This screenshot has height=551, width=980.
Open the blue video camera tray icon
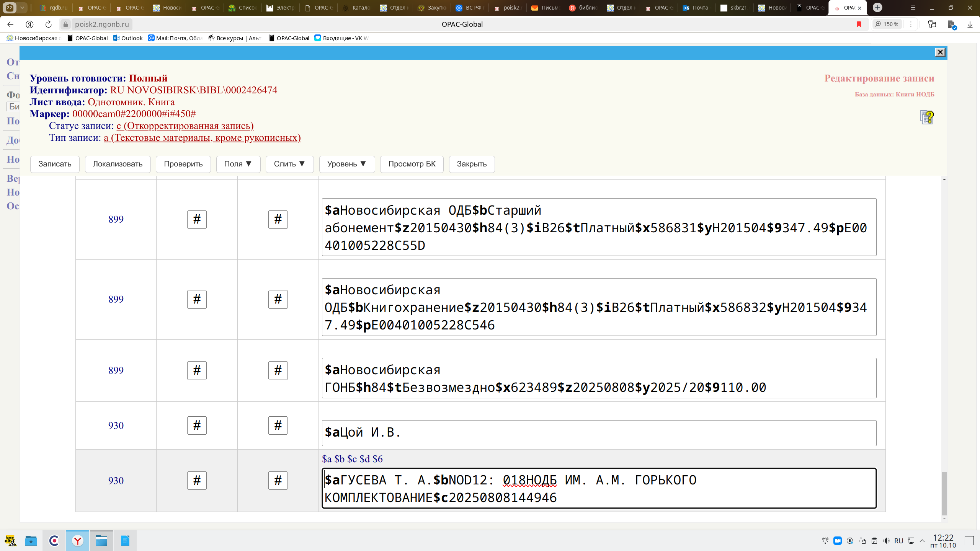coord(838,541)
